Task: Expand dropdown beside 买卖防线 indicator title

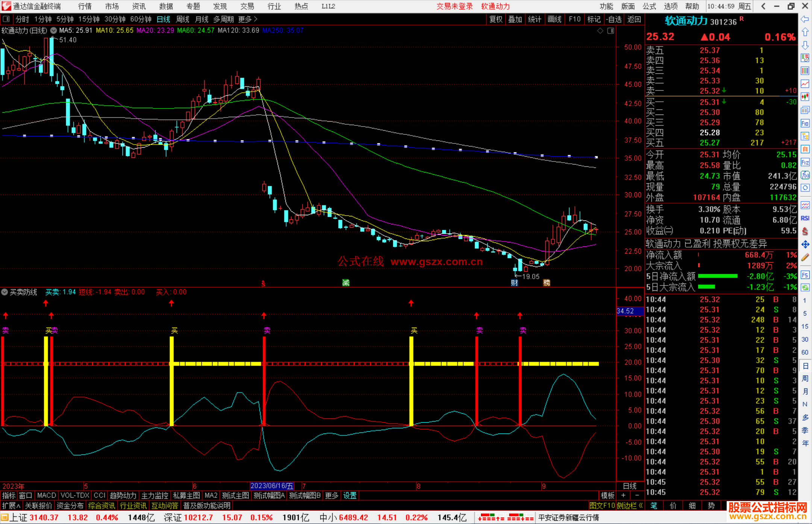Action: [x=5, y=292]
